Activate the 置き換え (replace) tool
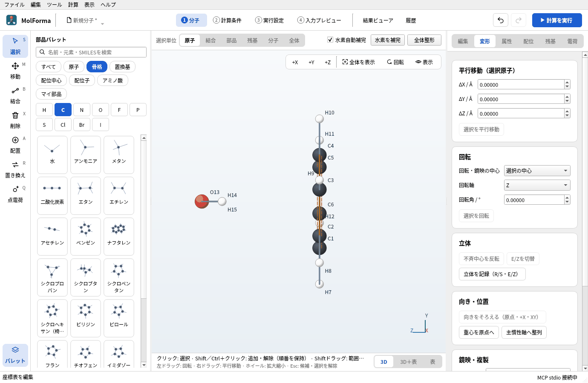Screen dimensions: 588x383 point(15,169)
